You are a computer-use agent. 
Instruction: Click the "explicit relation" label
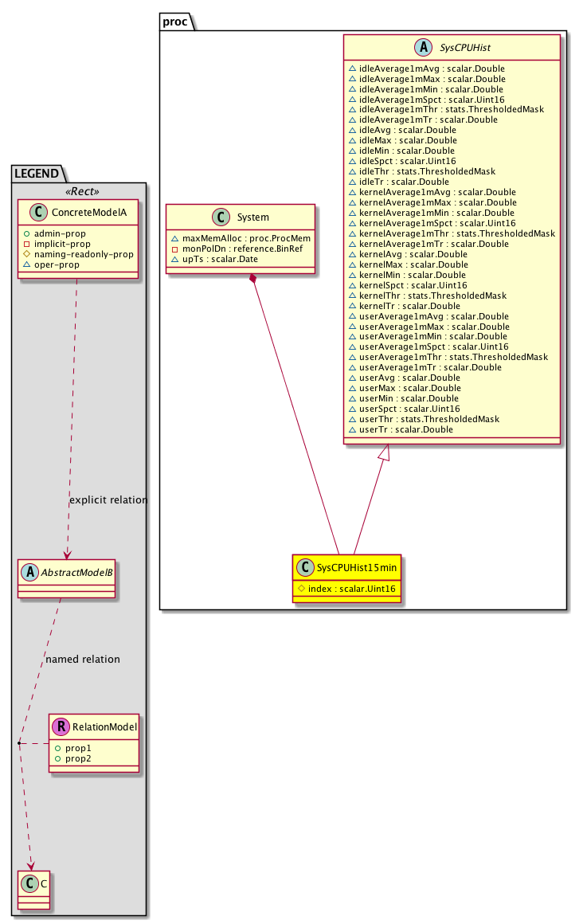coord(108,500)
